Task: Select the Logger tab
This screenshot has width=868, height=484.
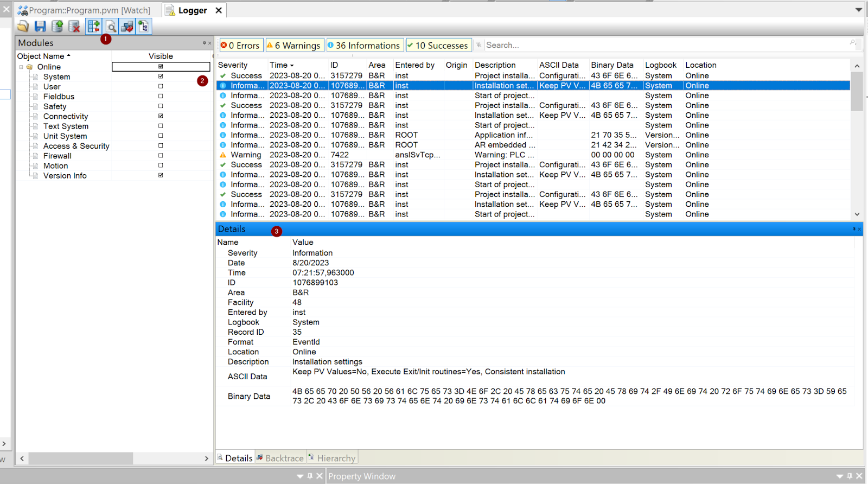Action: coord(193,10)
